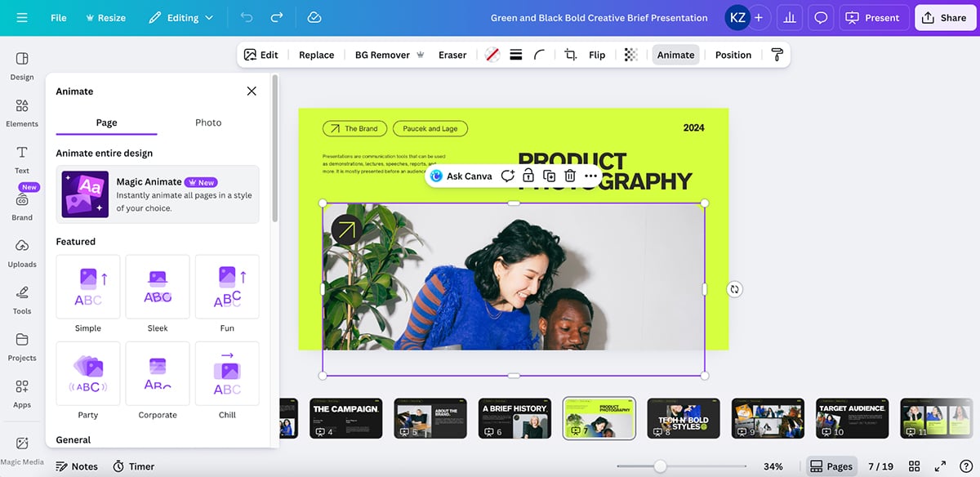Open grid view from the bottom right
This screenshot has height=477, width=980.
tap(913, 466)
